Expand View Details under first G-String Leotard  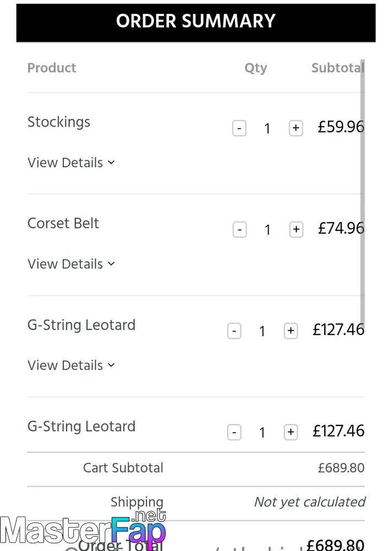pyautogui.click(x=72, y=365)
